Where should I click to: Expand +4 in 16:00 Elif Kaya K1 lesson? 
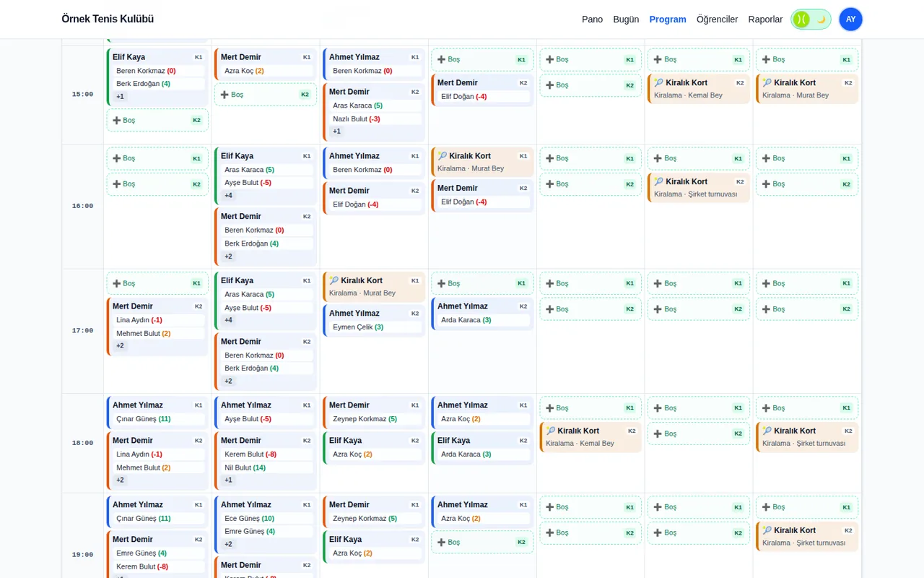[228, 196]
